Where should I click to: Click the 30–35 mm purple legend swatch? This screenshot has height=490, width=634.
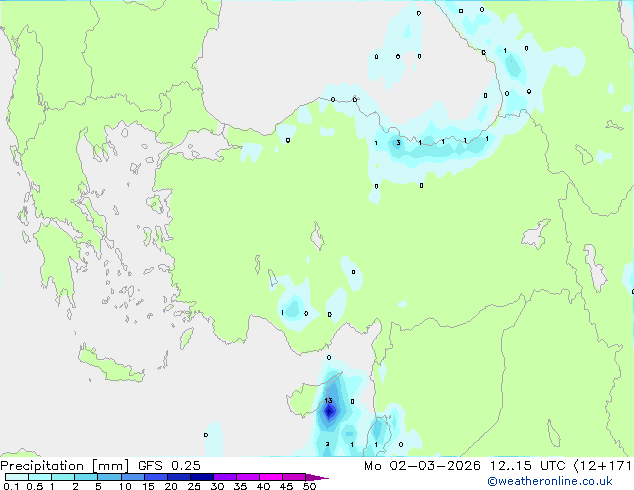225,477
